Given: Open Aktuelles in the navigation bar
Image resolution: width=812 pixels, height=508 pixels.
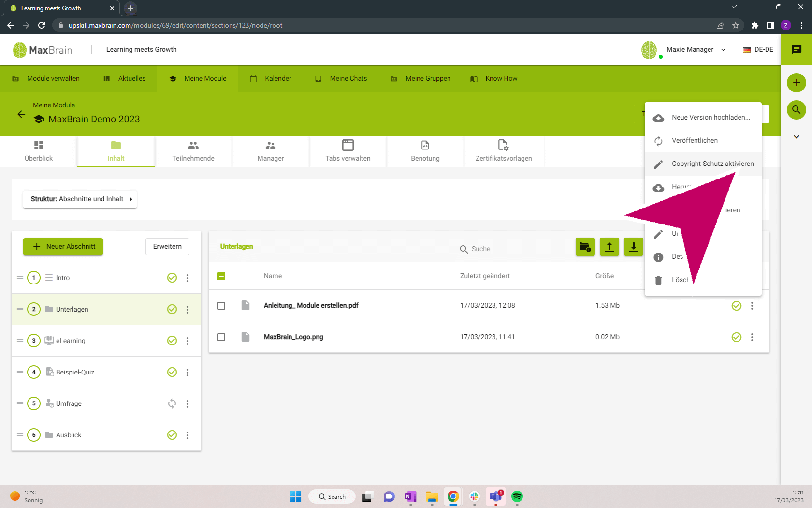Looking at the screenshot, I should coord(125,79).
